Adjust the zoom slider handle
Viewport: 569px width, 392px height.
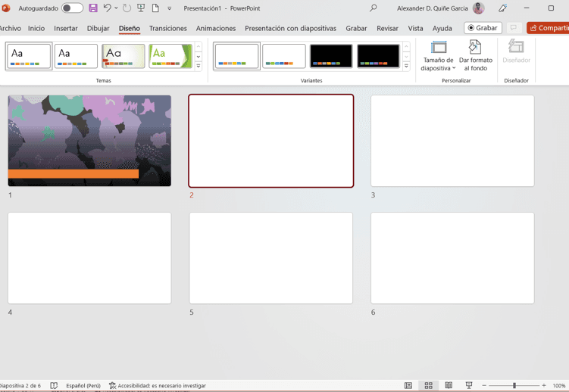click(514, 385)
